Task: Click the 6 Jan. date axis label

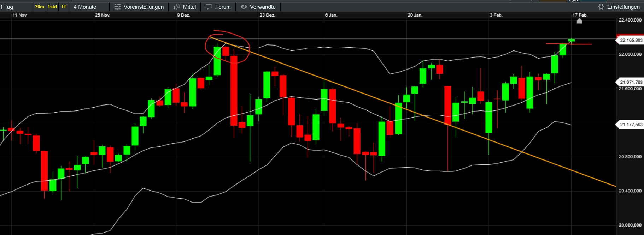Action: coord(331,15)
